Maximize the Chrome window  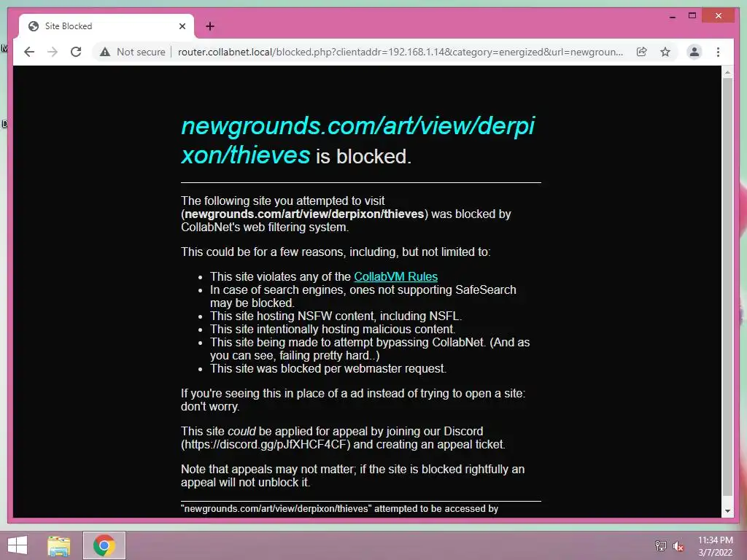click(x=692, y=16)
